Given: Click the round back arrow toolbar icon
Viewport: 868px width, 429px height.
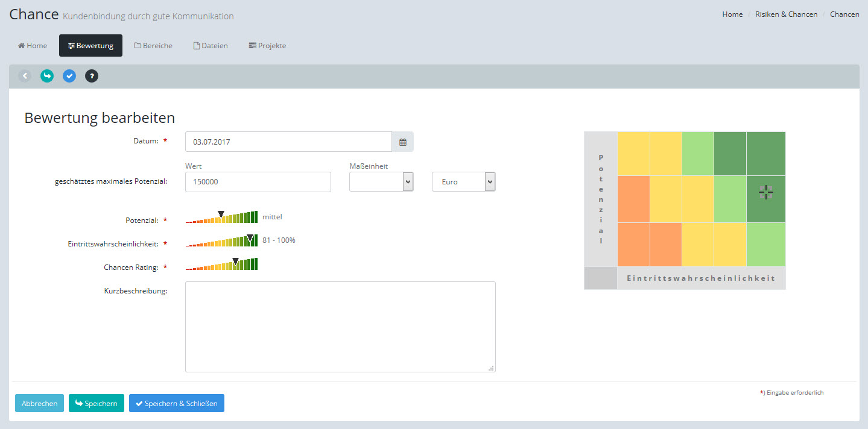Looking at the screenshot, I should click(x=25, y=76).
